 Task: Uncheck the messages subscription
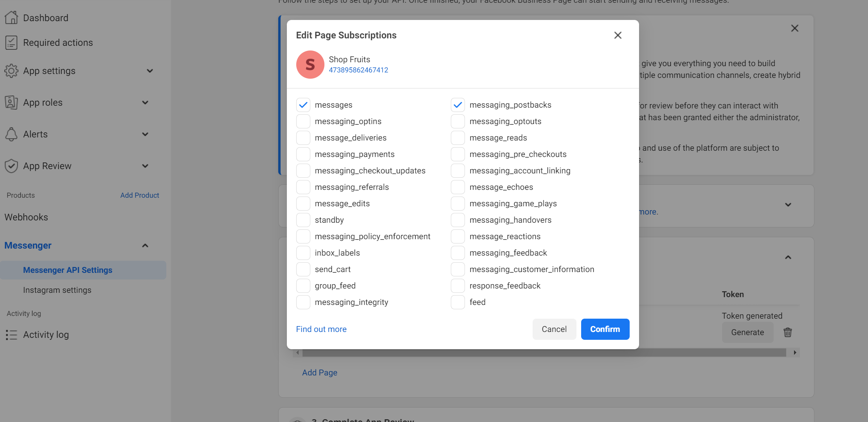(303, 105)
